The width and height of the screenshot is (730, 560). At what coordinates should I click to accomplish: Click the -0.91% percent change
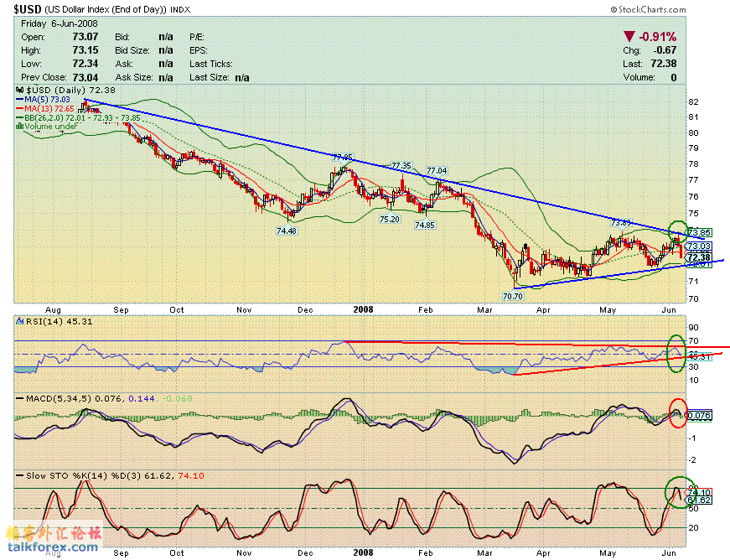(657, 37)
